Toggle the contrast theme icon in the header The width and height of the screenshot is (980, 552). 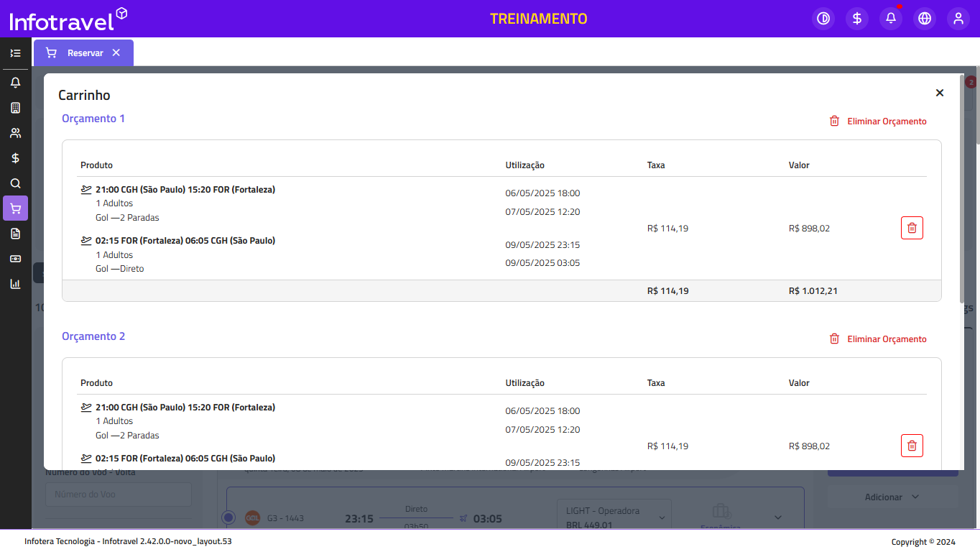(823, 19)
